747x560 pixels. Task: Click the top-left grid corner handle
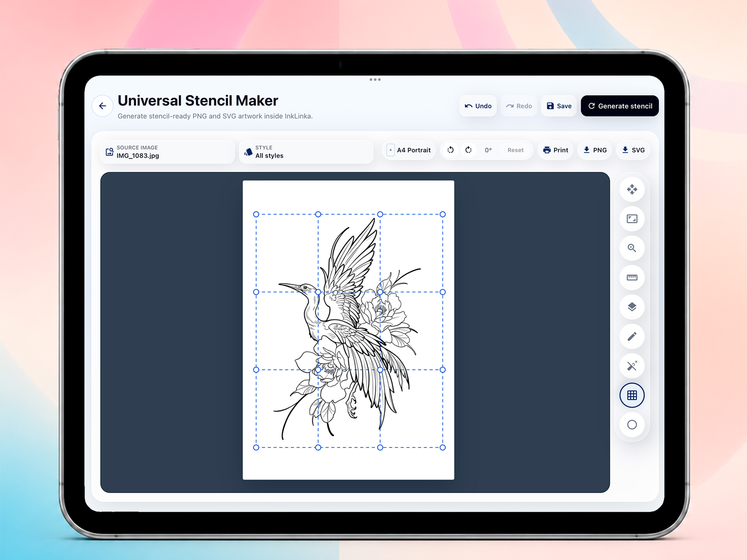coord(256,214)
